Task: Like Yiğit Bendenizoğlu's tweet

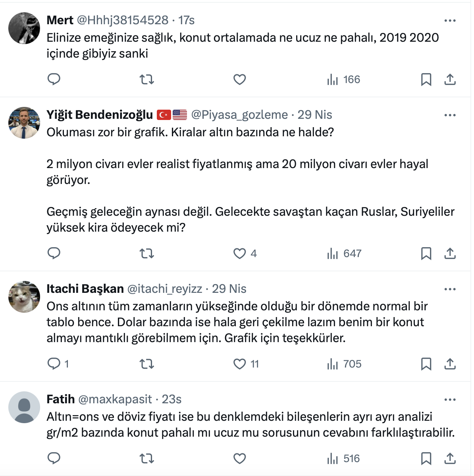Action: [x=239, y=253]
